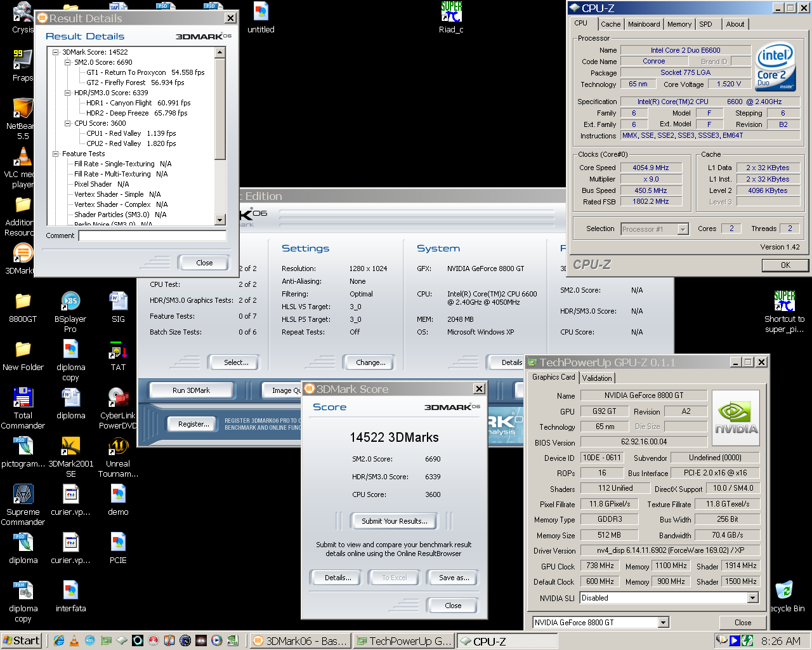
Task: Click the Start button on taskbar
Action: pyautogui.click(x=22, y=640)
